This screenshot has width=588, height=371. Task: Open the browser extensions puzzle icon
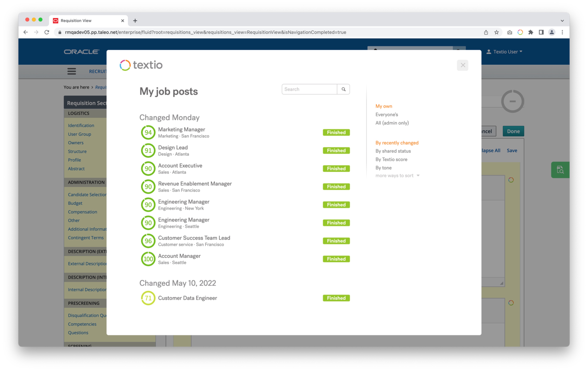tap(531, 32)
